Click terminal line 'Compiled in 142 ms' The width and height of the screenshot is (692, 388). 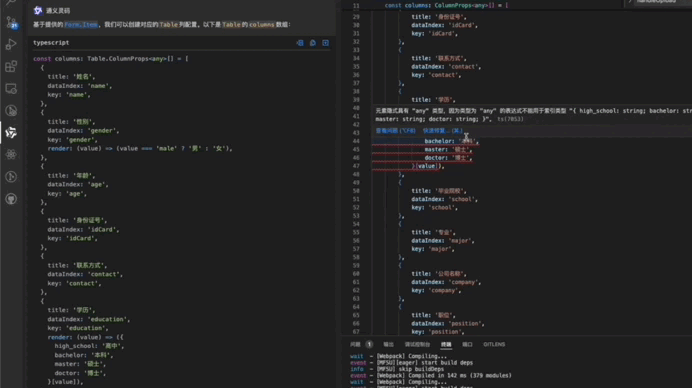[x=431, y=376]
